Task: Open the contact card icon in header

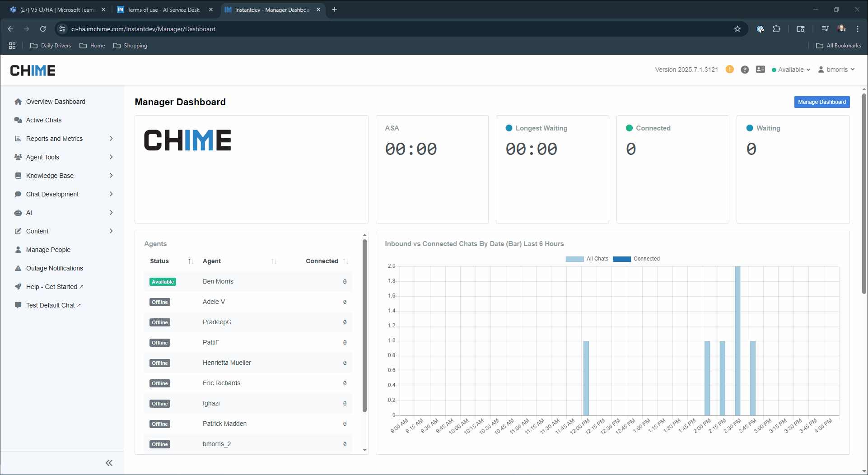Action: pos(761,70)
